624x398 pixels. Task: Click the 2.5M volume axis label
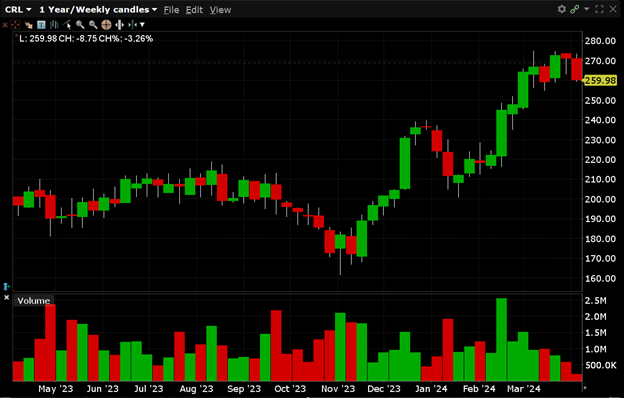(595, 301)
